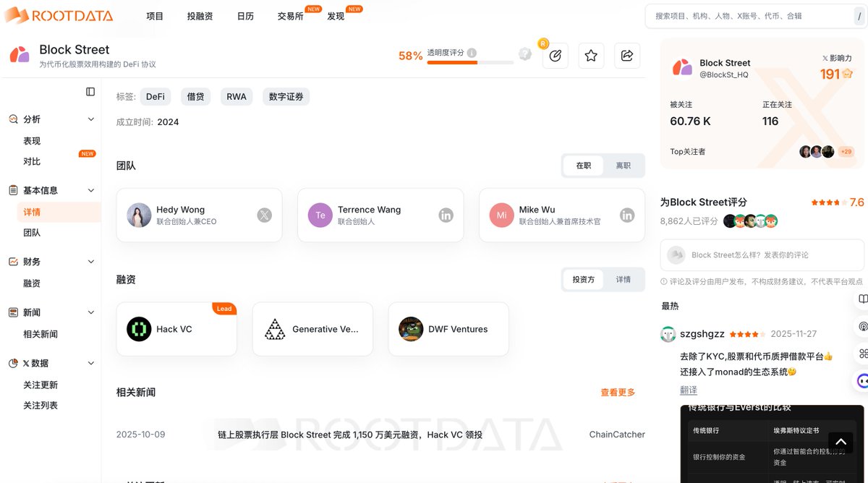868x483 pixels.
Task: Open the 交易所 top menu
Action: 291,16
